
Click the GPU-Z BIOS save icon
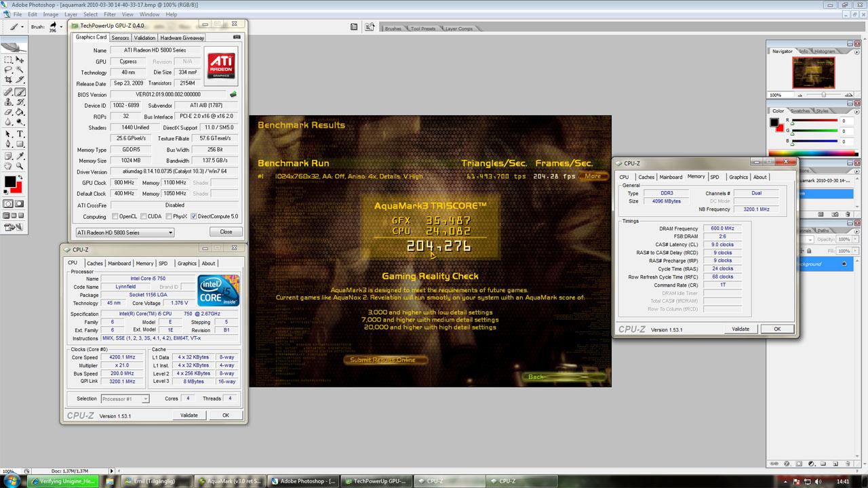click(233, 94)
